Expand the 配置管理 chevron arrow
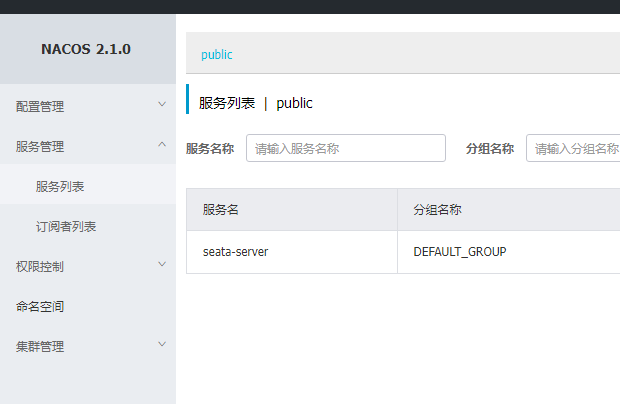620x404 pixels. tap(162, 104)
